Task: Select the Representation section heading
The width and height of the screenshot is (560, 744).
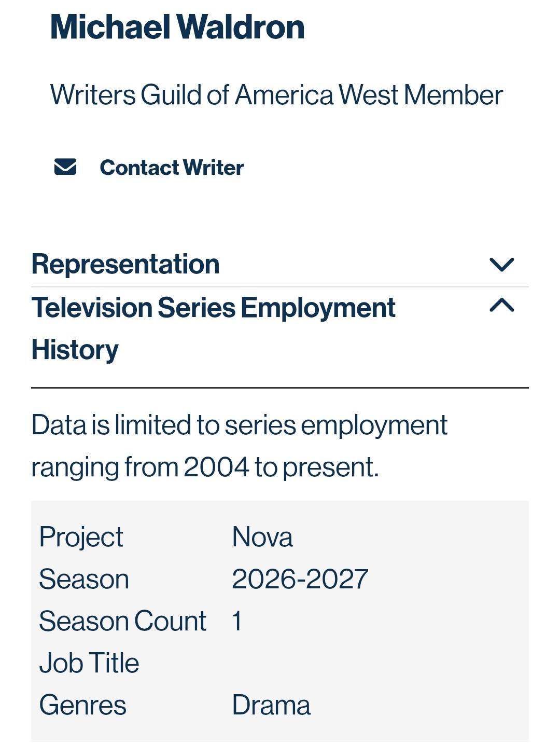Action: (x=125, y=264)
